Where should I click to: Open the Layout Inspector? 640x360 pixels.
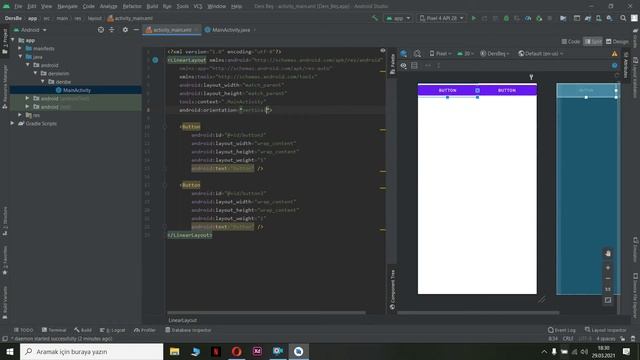pyautogui.click(x=605, y=330)
